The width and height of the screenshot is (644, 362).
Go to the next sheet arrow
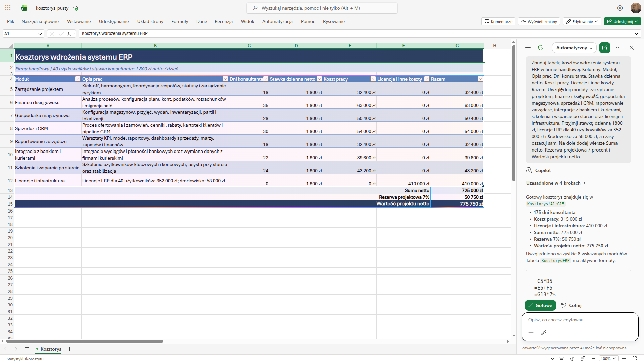pos(16,349)
